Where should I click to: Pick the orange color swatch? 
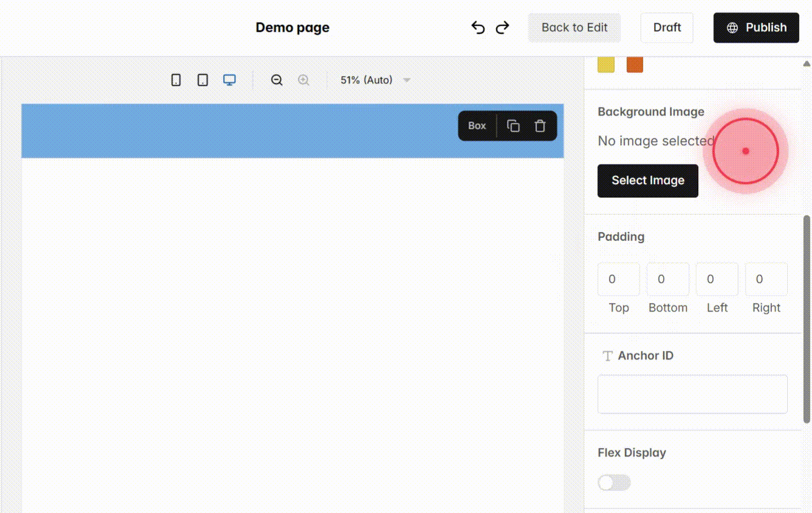click(x=634, y=64)
